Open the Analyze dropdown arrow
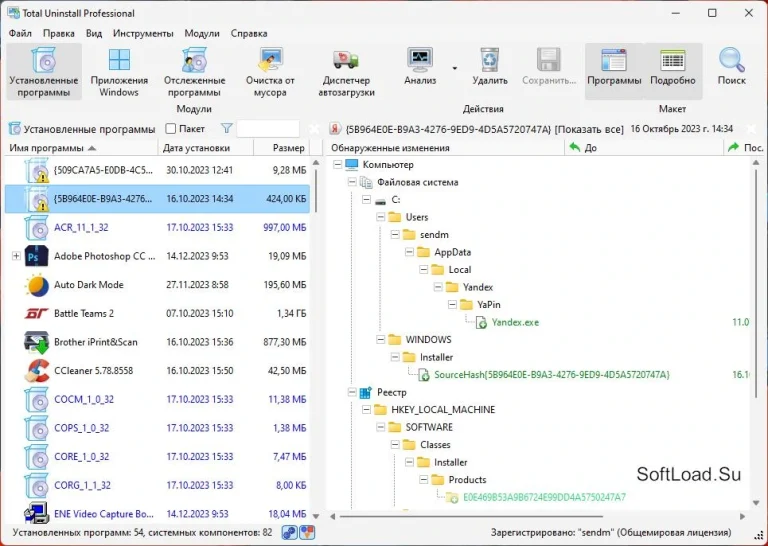Image resolution: width=768 pixels, height=546 pixels. 455,68
